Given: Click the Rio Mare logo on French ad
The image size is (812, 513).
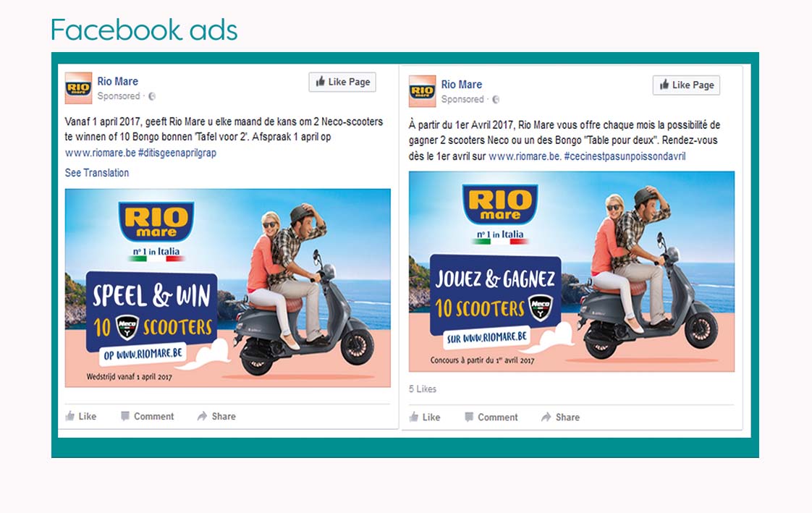Looking at the screenshot, I should [x=422, y=91].
